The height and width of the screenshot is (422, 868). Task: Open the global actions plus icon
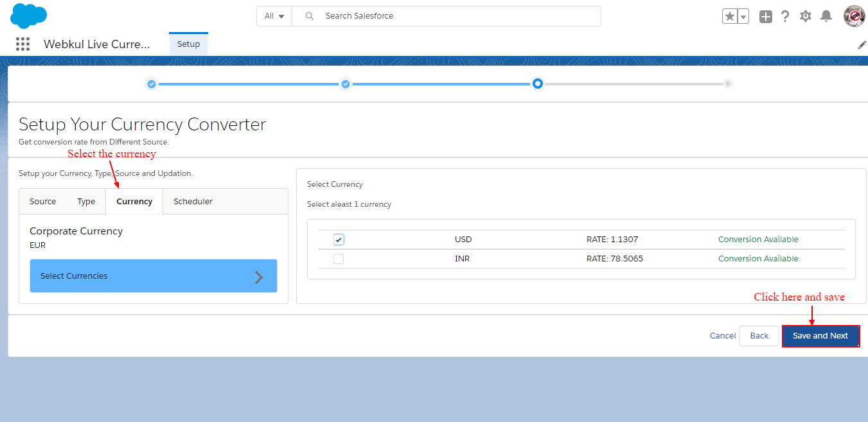coord(765,17)
